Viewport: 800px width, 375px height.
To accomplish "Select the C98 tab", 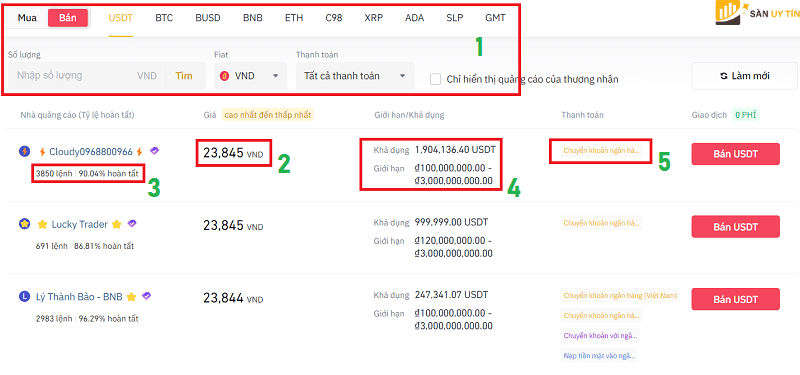I will click(334, 18).
